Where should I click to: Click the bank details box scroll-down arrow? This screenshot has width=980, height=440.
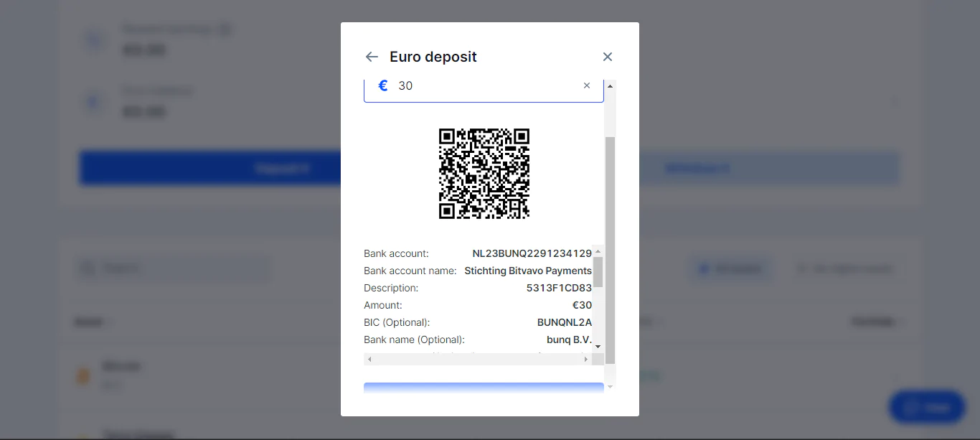[598, 347]
